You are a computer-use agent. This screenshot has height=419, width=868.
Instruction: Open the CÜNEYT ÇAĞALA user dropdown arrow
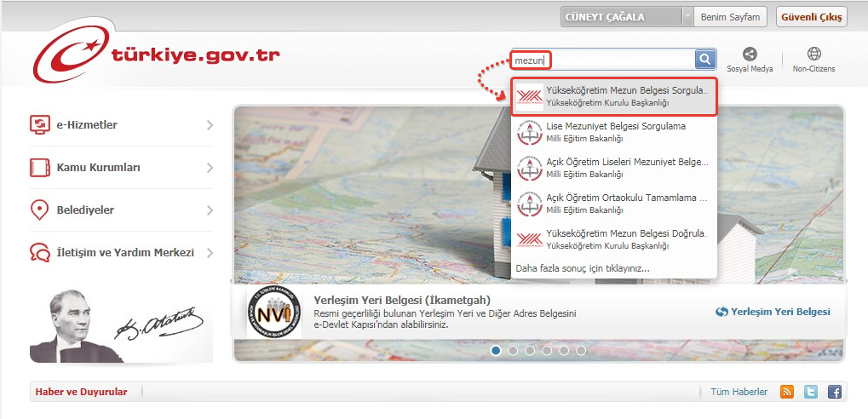(x=687, y=17)
